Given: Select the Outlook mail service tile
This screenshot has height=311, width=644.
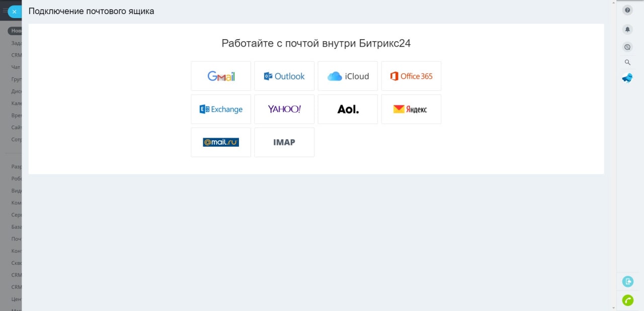Looking at the screenshot, I should pyautogui.click(x=284, y=76).
